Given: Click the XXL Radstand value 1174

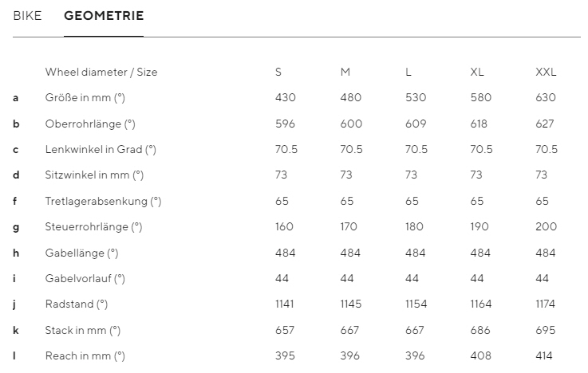Looking at the screenshot, I should (547, 304).
